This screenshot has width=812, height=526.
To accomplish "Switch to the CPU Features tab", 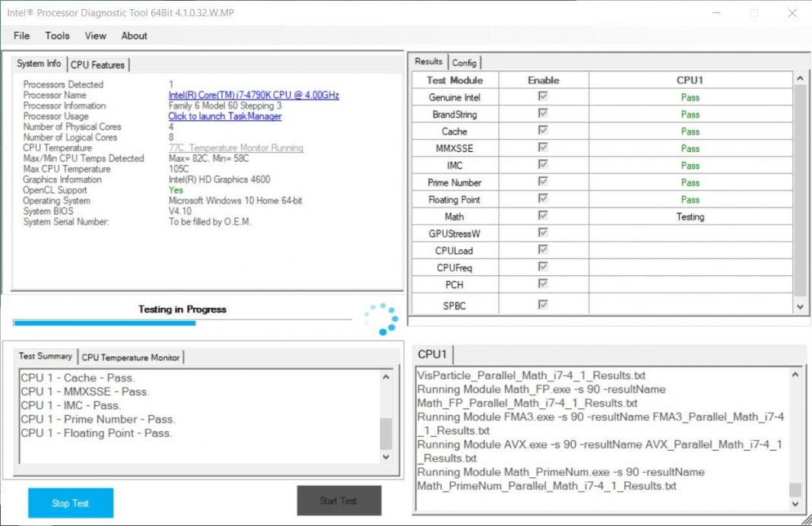I will 99,64.
